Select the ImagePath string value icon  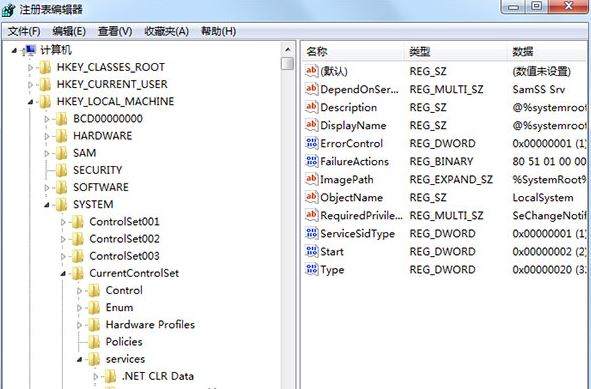tap(311, 179)
